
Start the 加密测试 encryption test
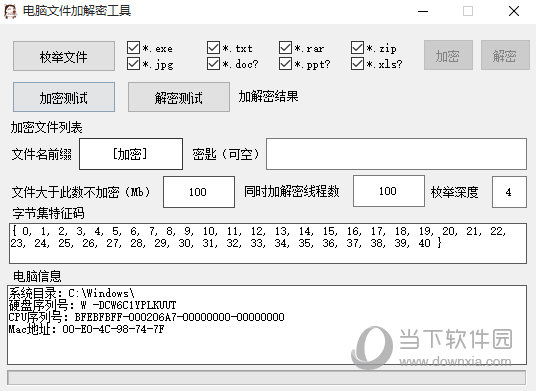pyautogui.click(x=64, y=97)
